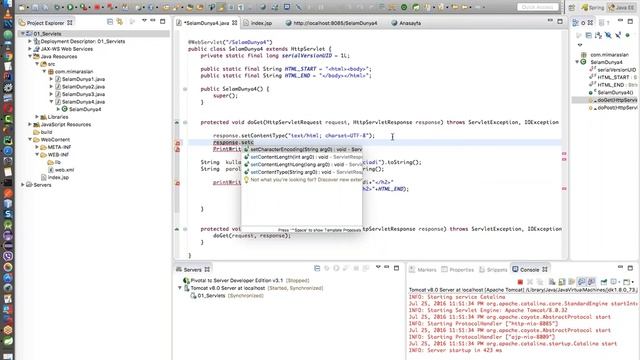Collapse the WebContent folder

pyautogui.click(x=30, y=140)
